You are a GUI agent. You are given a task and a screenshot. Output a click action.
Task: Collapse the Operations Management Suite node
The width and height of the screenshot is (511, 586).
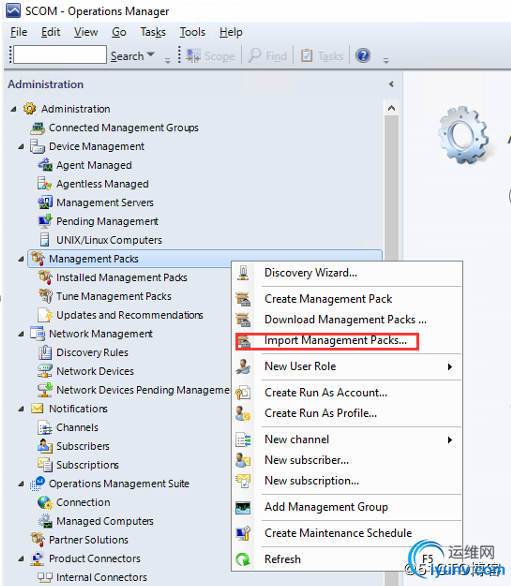click(x=21, y=484)
